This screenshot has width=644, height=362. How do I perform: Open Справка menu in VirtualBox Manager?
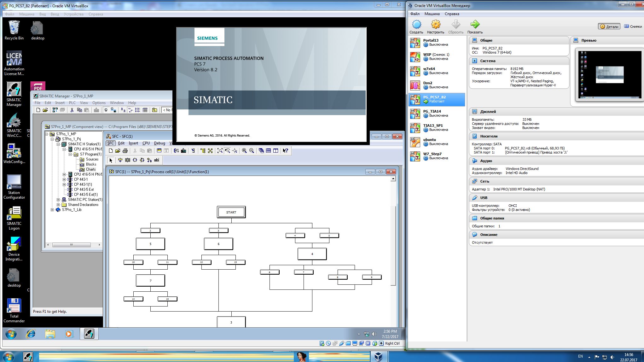tap(452, 14)
